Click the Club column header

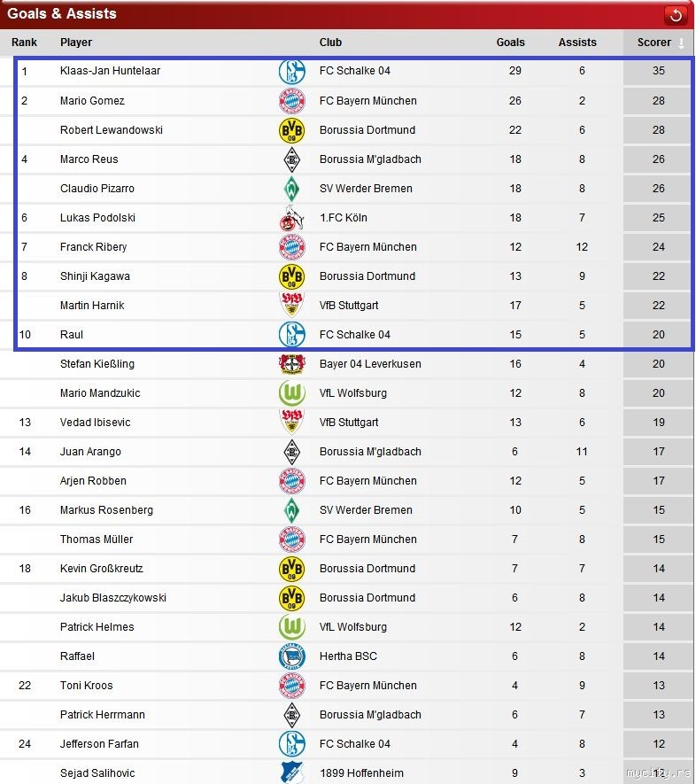coord(330,43)
